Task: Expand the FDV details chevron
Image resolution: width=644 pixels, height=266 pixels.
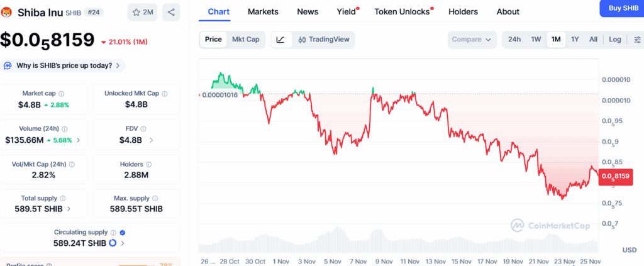Action: (150, 140)
